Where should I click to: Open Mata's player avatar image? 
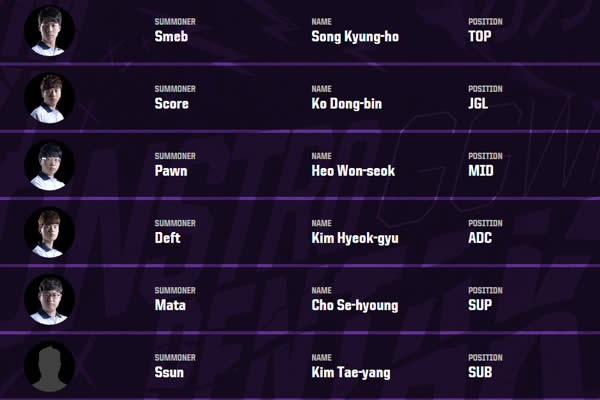point(49,299)
